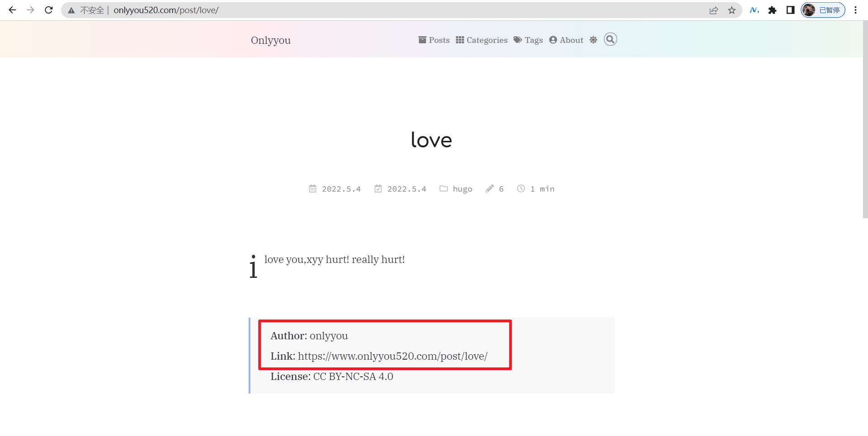Image resolution: width=868 pixels, height=436 pixels.
Task: Reload the current page
Action: click(x=49, y=10)
